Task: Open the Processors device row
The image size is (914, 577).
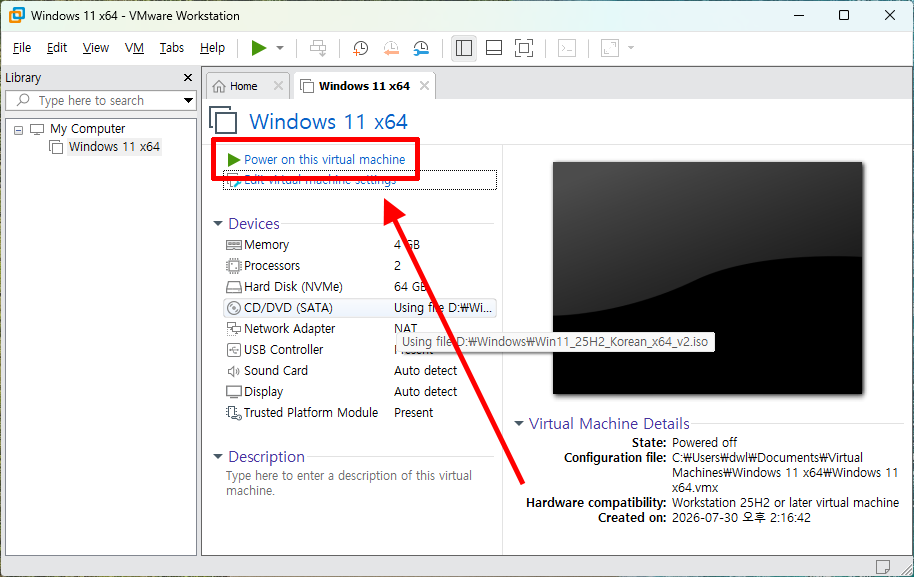Action: (360, 266)
